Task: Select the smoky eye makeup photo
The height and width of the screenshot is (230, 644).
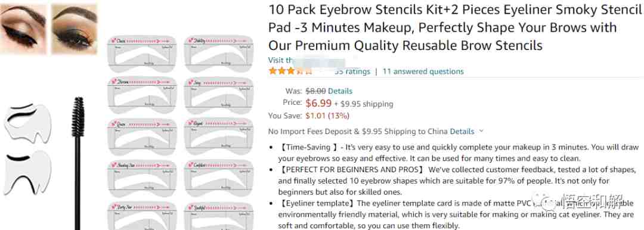Action: (75, 29)
